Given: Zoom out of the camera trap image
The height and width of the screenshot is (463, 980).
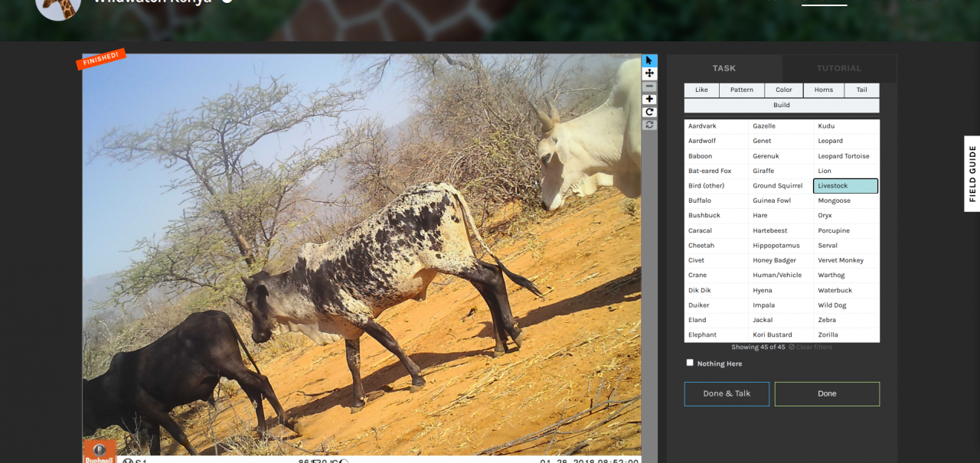Looking at the screenshot, I should [x=649, y=86].
